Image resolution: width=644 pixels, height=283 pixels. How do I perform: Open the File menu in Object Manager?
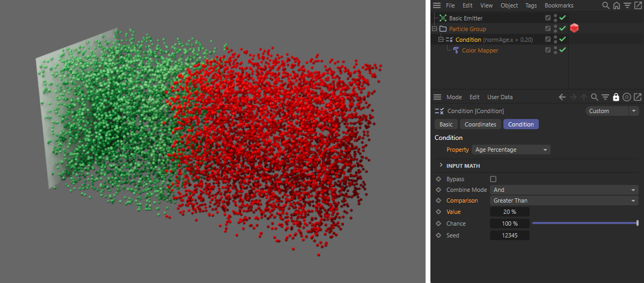450,5
